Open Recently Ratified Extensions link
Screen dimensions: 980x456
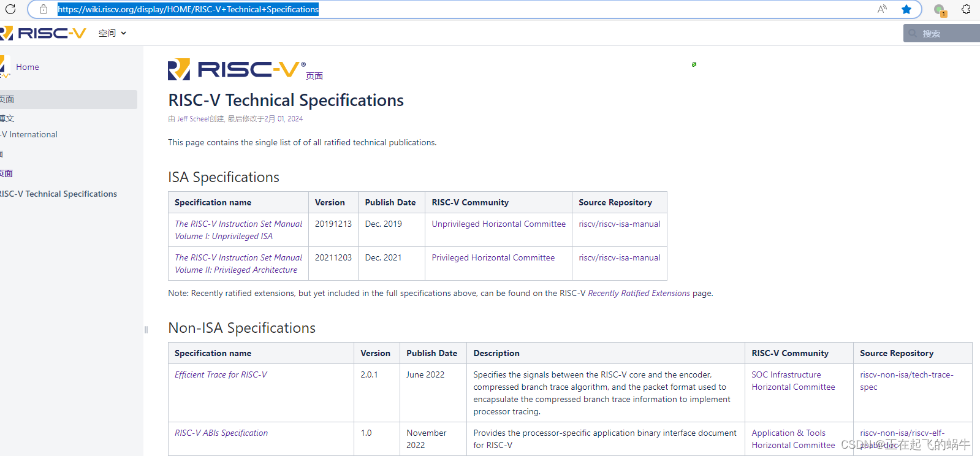[x=639, y=293]
